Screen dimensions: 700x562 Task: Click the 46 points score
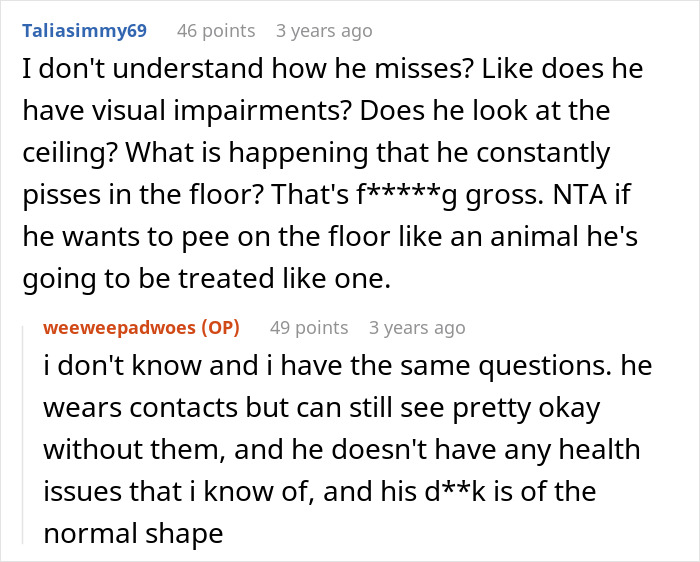(215, 30)
